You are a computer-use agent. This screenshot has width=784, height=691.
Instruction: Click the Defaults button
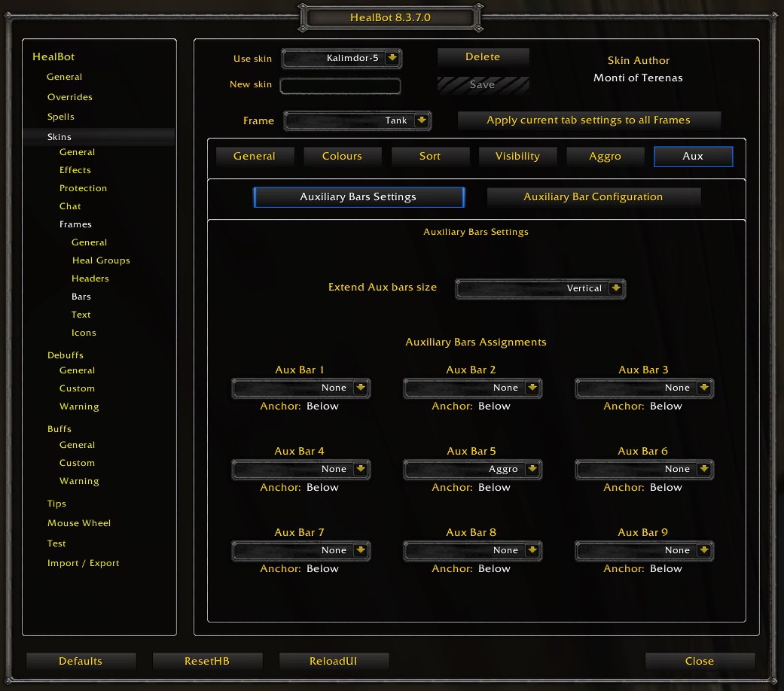click(81, 662)
